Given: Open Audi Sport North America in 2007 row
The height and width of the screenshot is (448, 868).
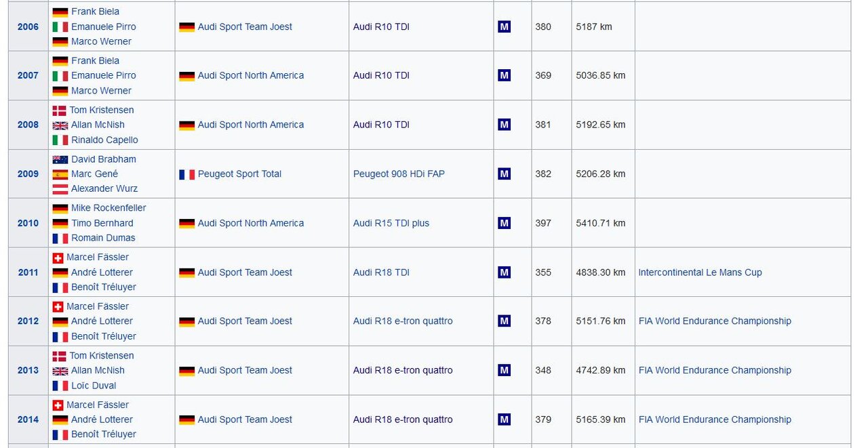Looking at the screenshot, I should coord(251,75).
